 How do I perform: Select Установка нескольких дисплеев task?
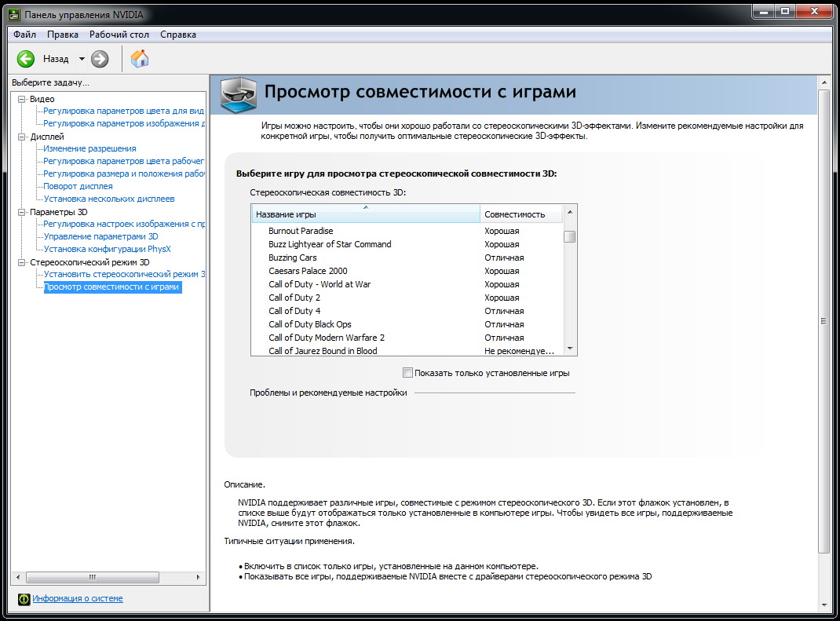109,199
